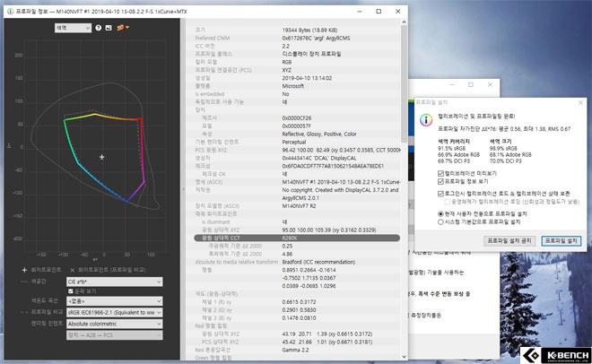
Task: Toggle 로그인시 캘리브레이션 로드 checkbox
Action: 440,194
